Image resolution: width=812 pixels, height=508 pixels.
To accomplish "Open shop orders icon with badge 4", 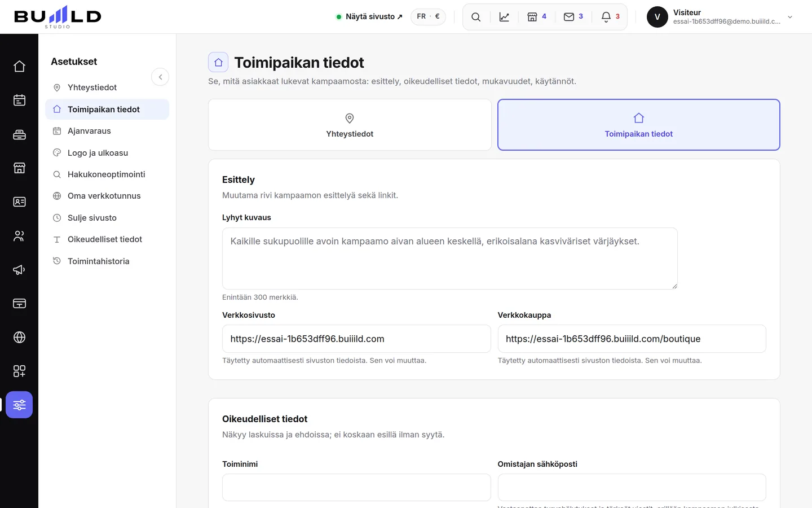I will [537, 17].
